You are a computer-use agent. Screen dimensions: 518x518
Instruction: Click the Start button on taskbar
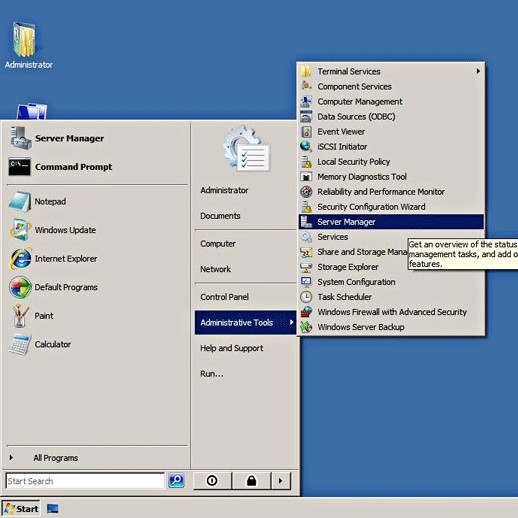tap(21, 509)
